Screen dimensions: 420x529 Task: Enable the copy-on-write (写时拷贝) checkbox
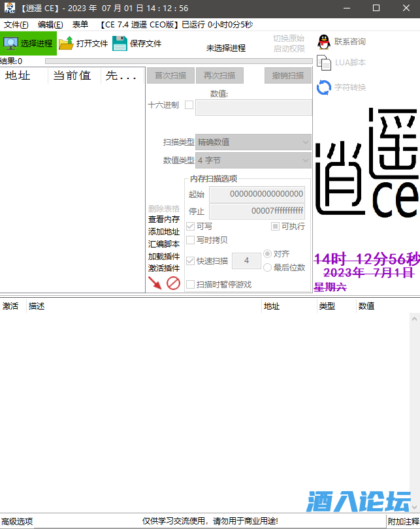(x=191, y=240)
